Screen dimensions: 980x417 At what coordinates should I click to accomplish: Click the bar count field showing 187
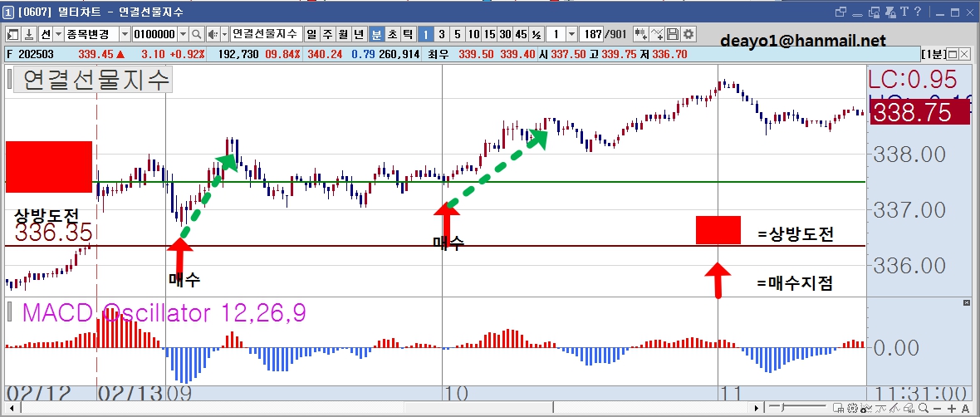(590, 34)
